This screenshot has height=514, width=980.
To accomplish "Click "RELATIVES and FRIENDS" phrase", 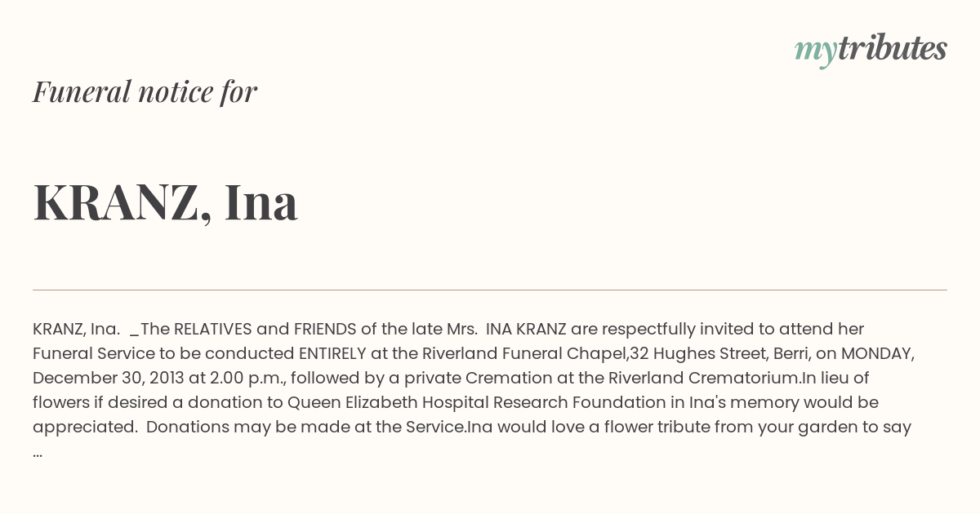I will [x=265, y=329].
